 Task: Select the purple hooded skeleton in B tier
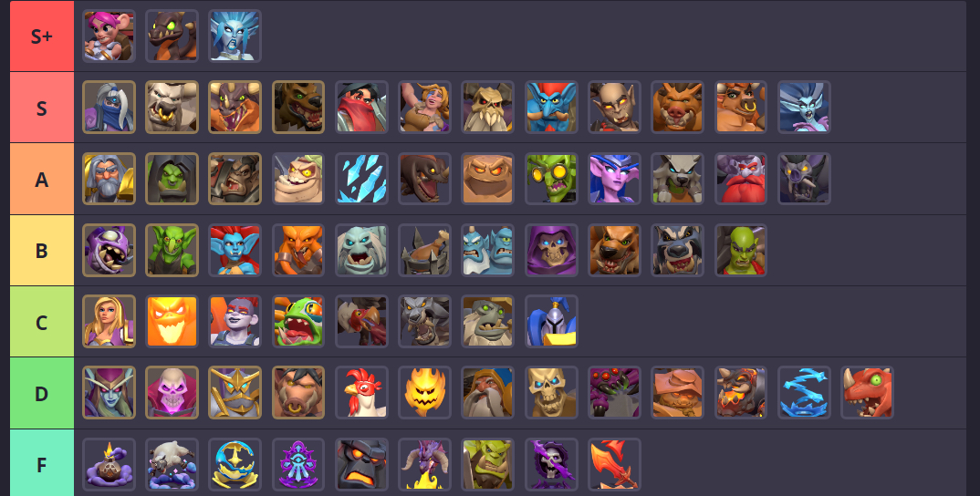(551, 250)
